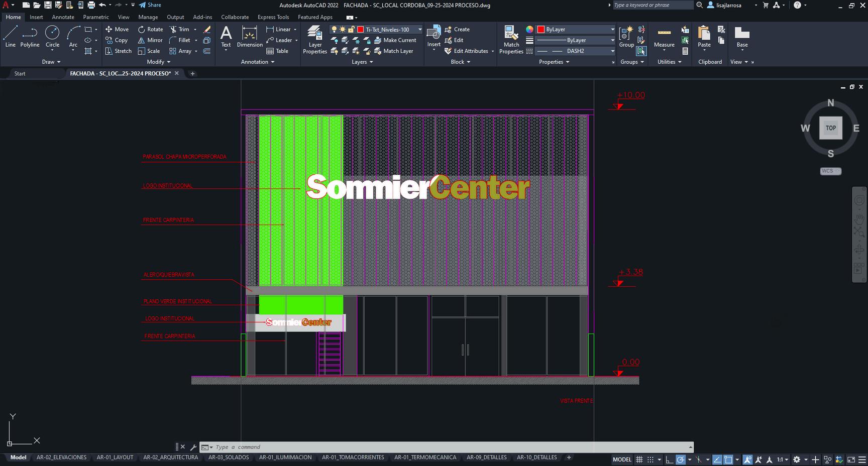Toggle object snap tracking in status bar
Screen dimensions: 868x466
coord(717,459)
